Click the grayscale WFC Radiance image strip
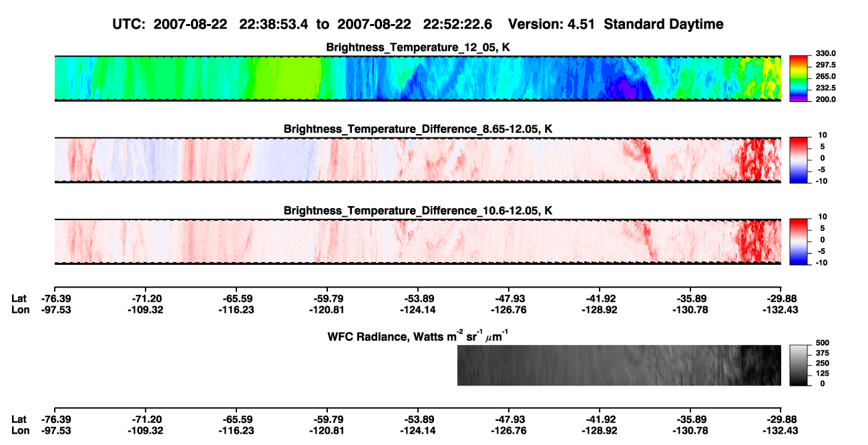Image resolution: width=868 pixels, height=445 pixels. [619, 365]
